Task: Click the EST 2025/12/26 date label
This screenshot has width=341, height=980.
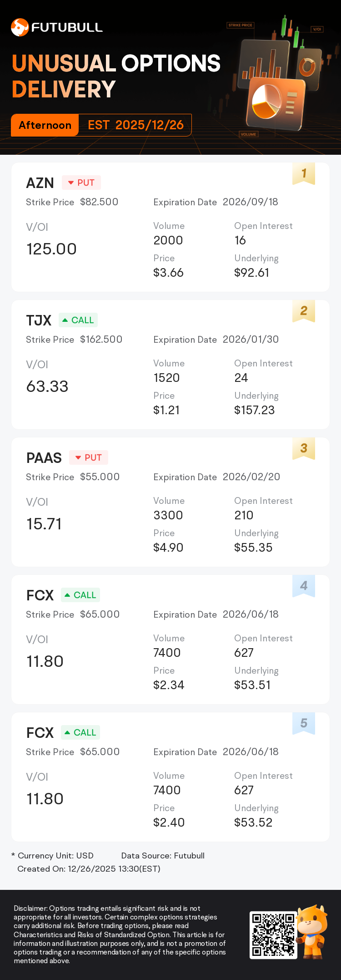Action: point(135,125)
